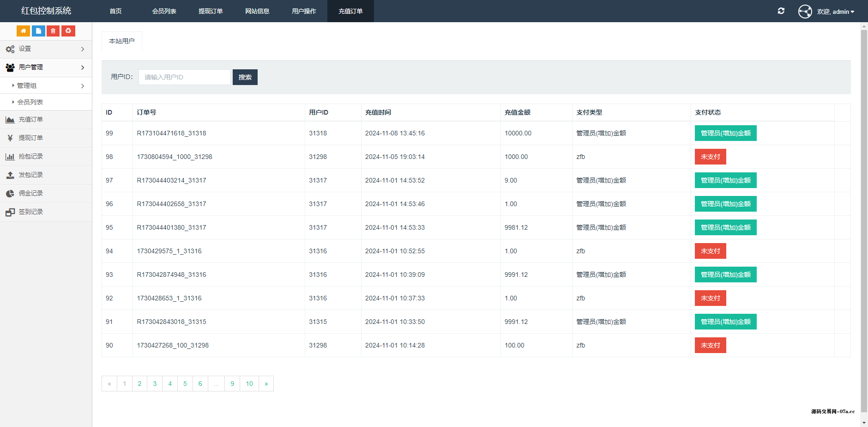
Task: Open 佣金记录 with pie chart icon
Action: pyautogui.click(x=30, y=194)
